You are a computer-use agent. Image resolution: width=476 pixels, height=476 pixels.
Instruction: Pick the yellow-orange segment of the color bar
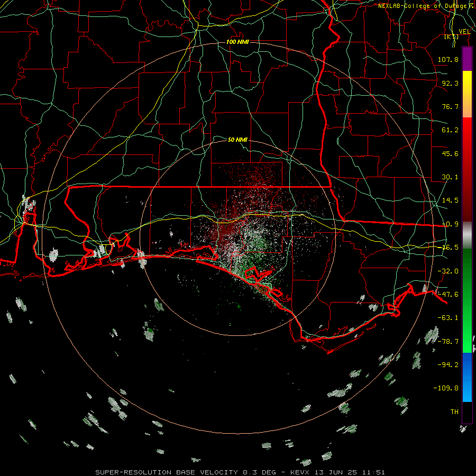point(467,94)
